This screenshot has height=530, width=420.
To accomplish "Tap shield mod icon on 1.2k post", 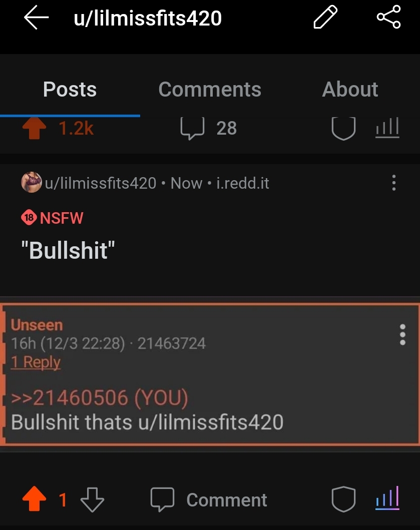I will 343,129.
